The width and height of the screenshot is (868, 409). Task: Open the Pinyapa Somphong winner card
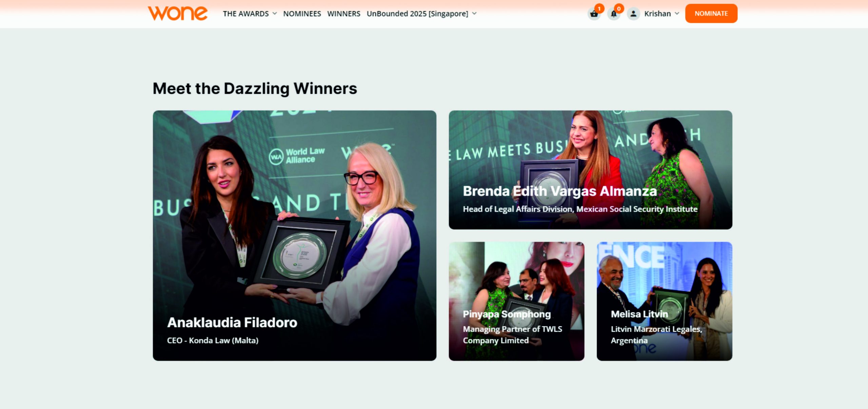point(516,301)
